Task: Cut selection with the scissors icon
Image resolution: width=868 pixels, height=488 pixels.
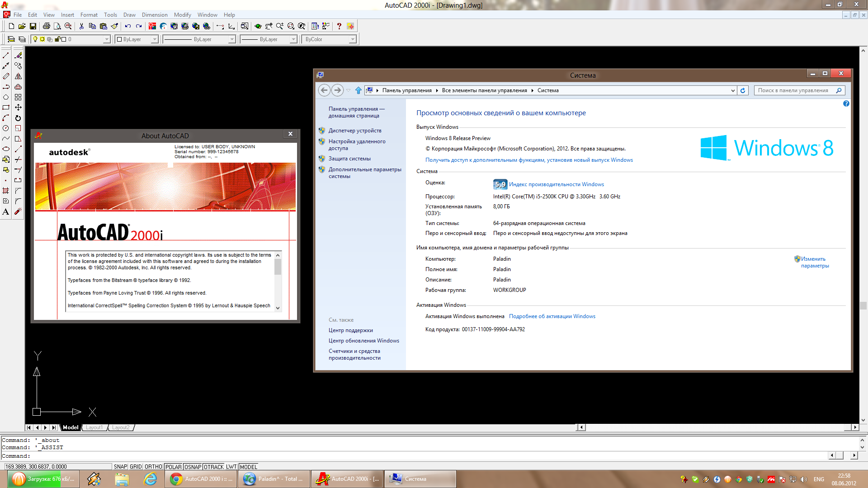Action: [82, 26]
